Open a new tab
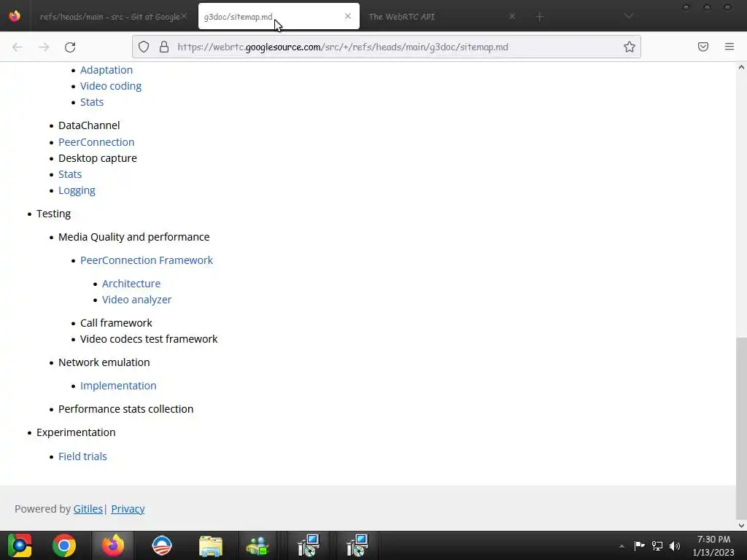Image resolution: width=747 pixels, height=560 pixels. pos(539,17)
